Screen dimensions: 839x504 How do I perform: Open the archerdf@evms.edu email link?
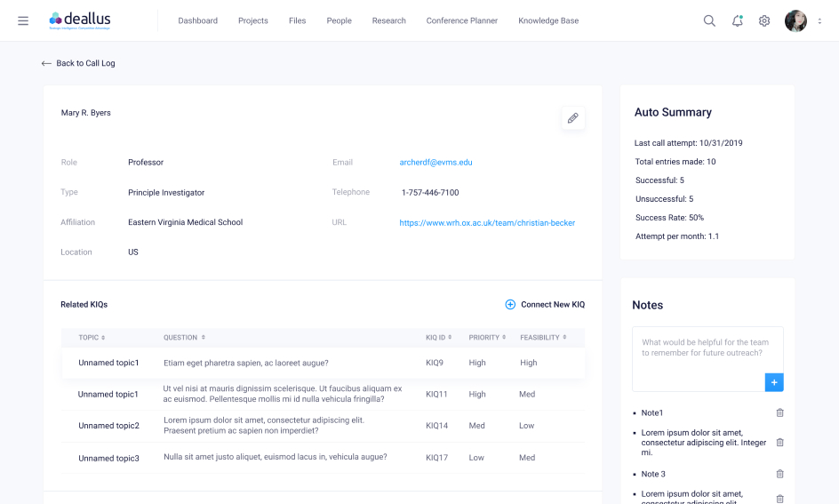click(435, 163)
